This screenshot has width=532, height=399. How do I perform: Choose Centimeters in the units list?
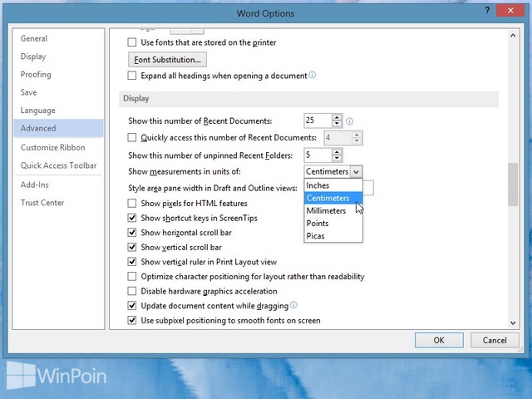[333, 198]
